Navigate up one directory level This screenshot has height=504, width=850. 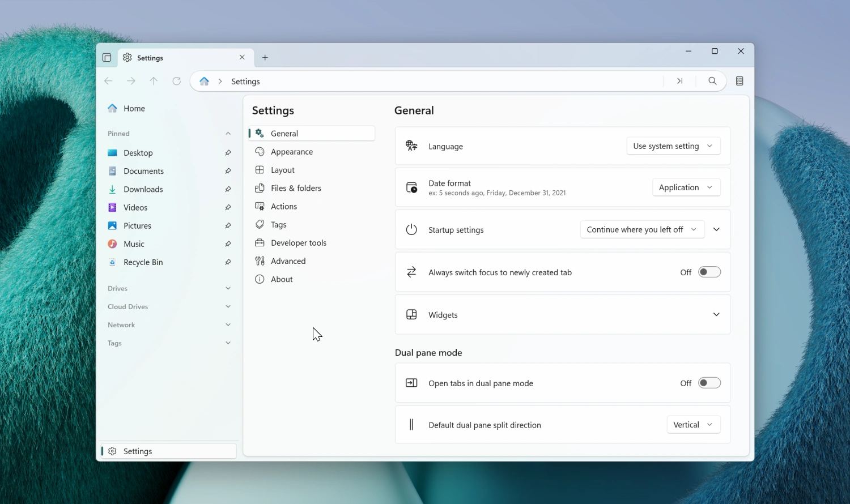point(154,81)
